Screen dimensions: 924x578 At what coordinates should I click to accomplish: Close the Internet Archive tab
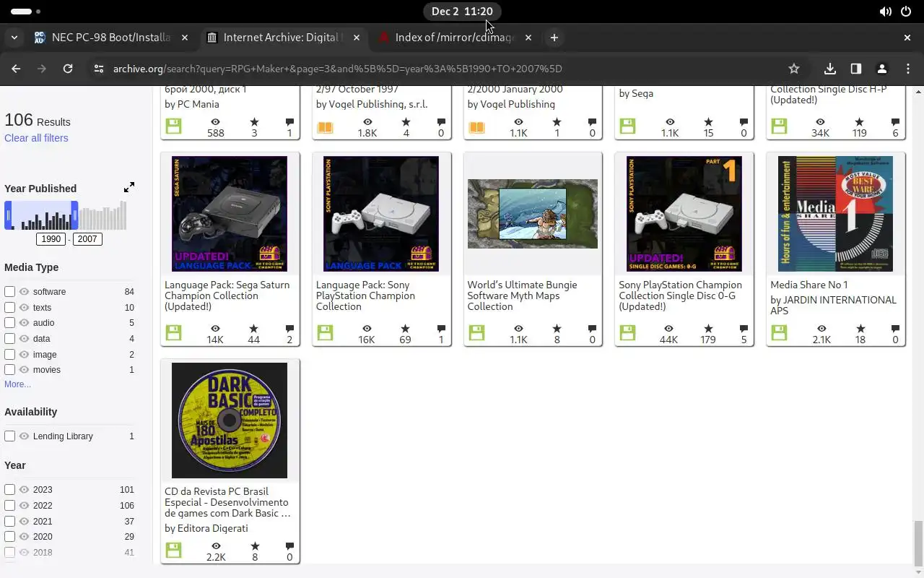(x=357, y=38)
